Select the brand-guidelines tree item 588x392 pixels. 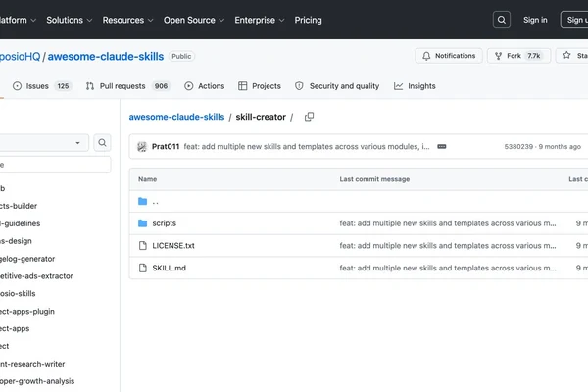pos(20,223)
